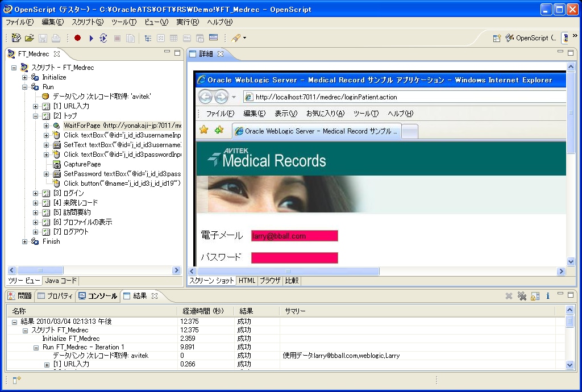The height and width of the screenshot is (392, 582).
Task: Click the blue info icon in results panel
Action: pyautogui.click(x=548, y=295)
